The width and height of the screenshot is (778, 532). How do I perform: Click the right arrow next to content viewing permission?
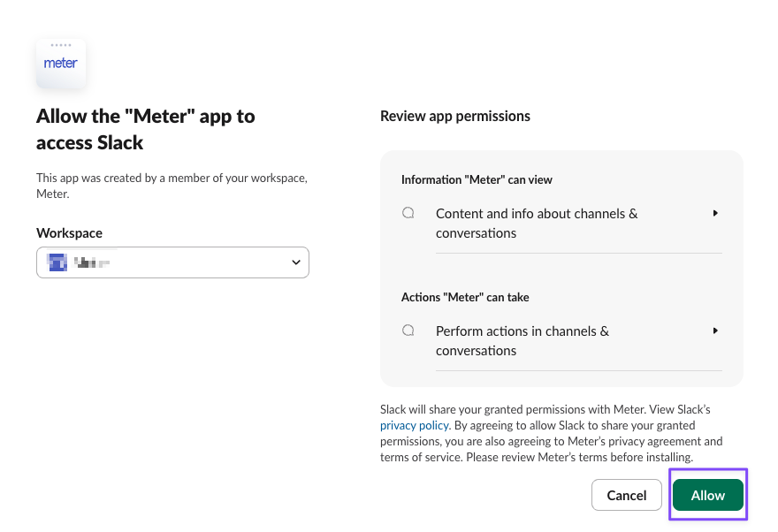[x=715, y=212]
